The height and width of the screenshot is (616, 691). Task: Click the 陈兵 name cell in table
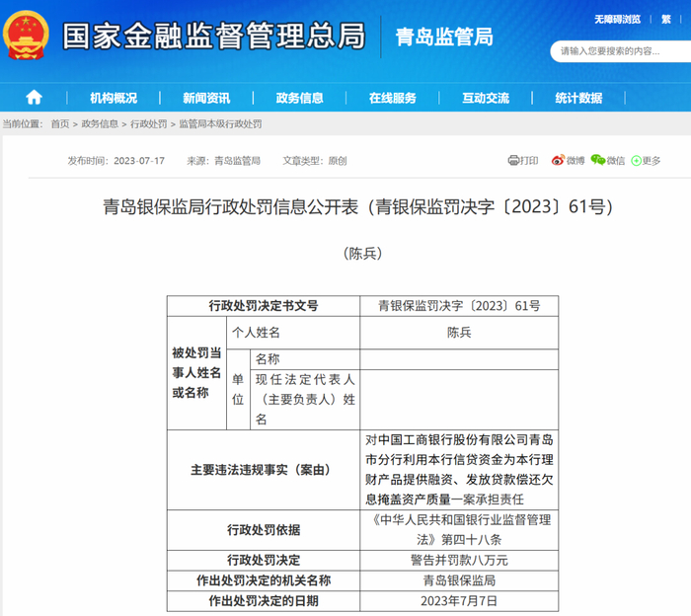pyautogui.click(x=459, y=333)
